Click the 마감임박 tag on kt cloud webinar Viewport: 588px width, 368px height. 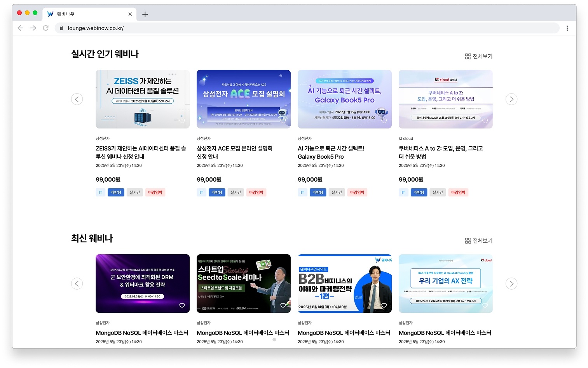pyautogui.click(x=458, y=193)
